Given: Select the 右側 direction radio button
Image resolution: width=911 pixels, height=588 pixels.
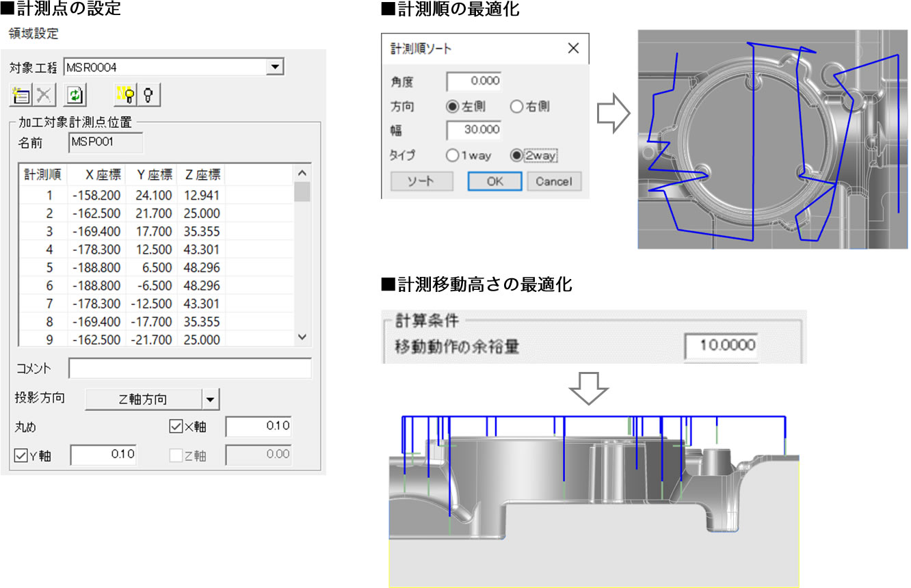Looking at the screenshot, I should coord(516,107).
